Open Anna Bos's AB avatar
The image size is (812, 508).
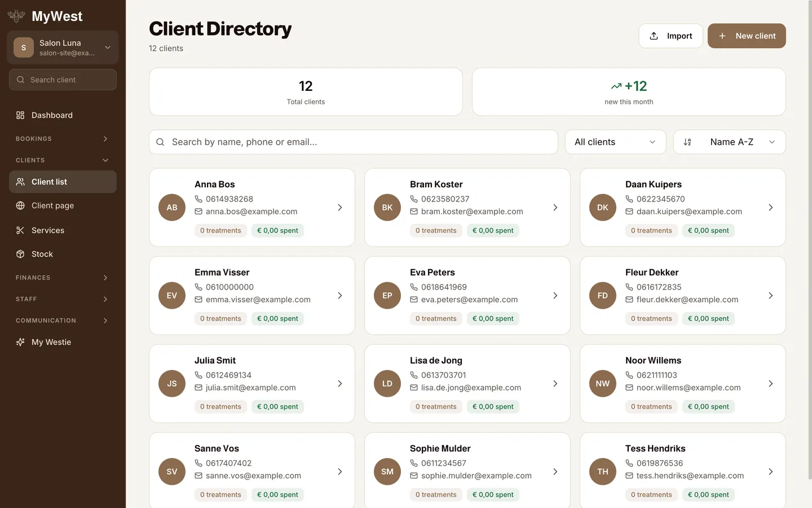click(172, 207)
